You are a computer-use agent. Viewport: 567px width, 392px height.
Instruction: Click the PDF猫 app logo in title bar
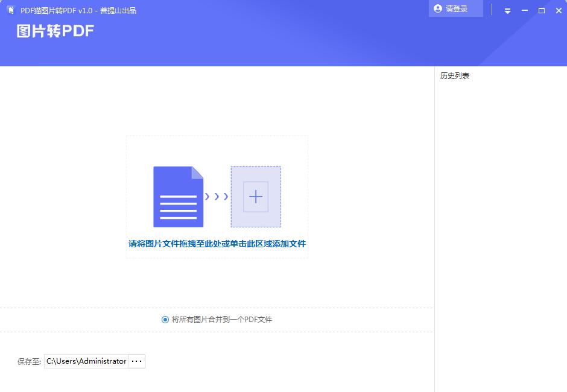pyautogui.click(x=10, y=10)
